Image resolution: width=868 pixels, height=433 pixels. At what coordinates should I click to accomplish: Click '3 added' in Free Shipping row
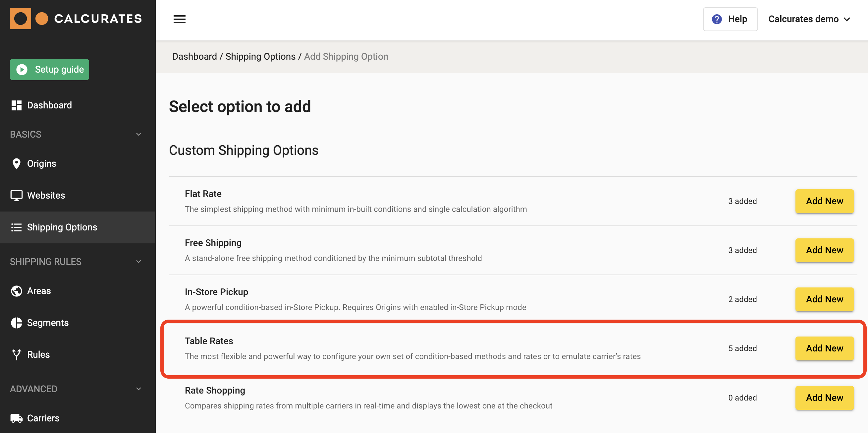742,250
